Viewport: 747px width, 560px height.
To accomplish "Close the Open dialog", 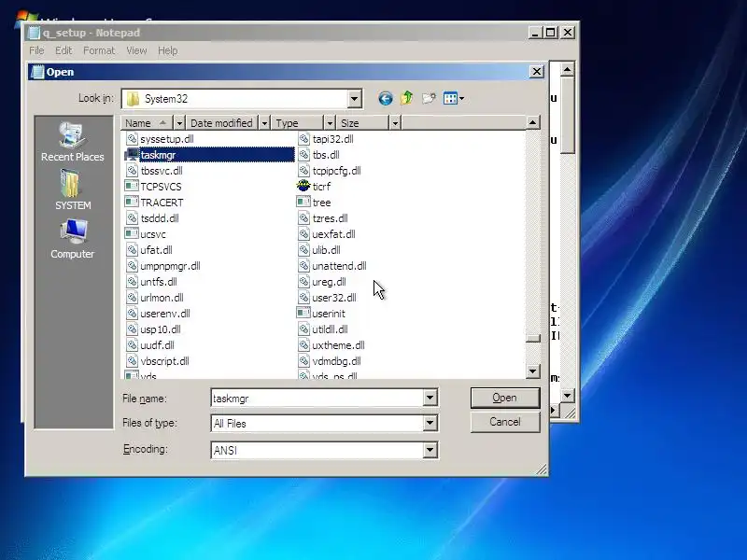I will point(536,72).
